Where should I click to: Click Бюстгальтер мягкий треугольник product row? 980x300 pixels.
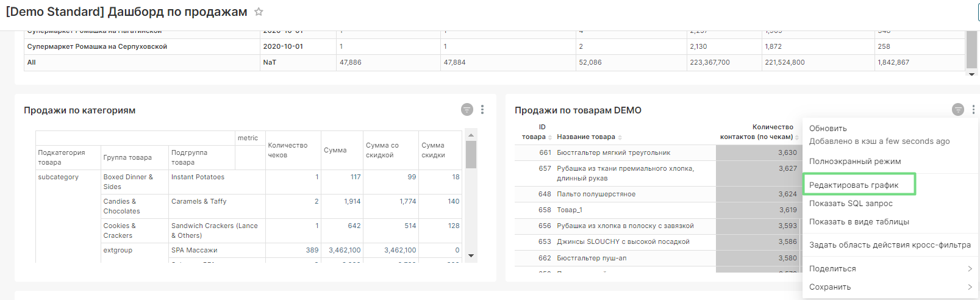[613, 153]
